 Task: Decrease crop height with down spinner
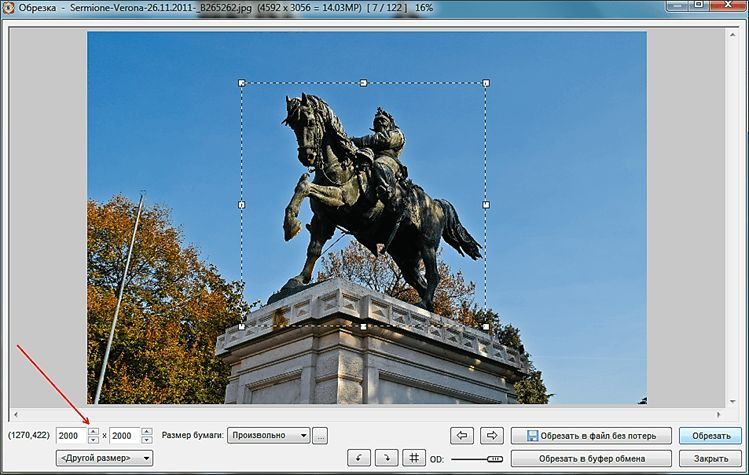tap(147, 440)
